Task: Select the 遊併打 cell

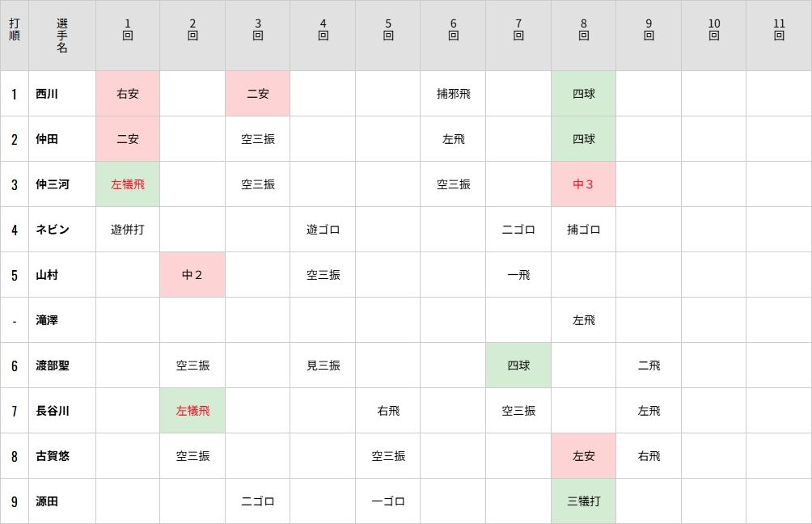Action: (128, 230)
